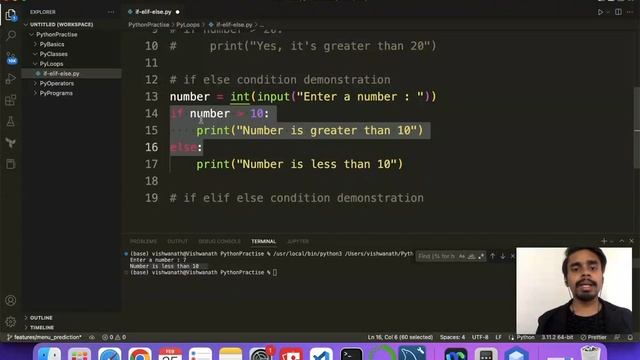Split the editor to the right
Screen dimensions: 640x360
618,12
